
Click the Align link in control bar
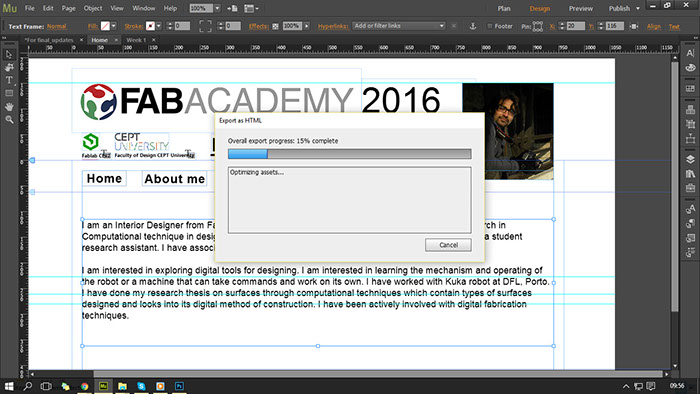[654, 26]
